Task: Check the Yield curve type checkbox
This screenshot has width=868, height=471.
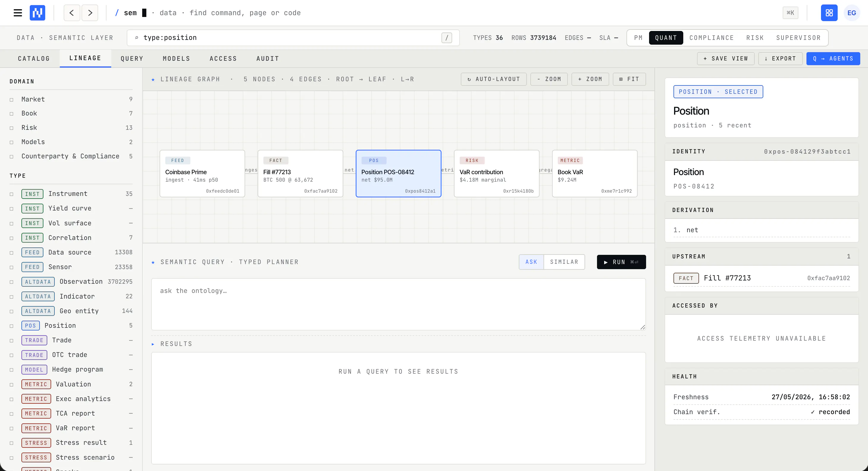Action: click(12, 209)
